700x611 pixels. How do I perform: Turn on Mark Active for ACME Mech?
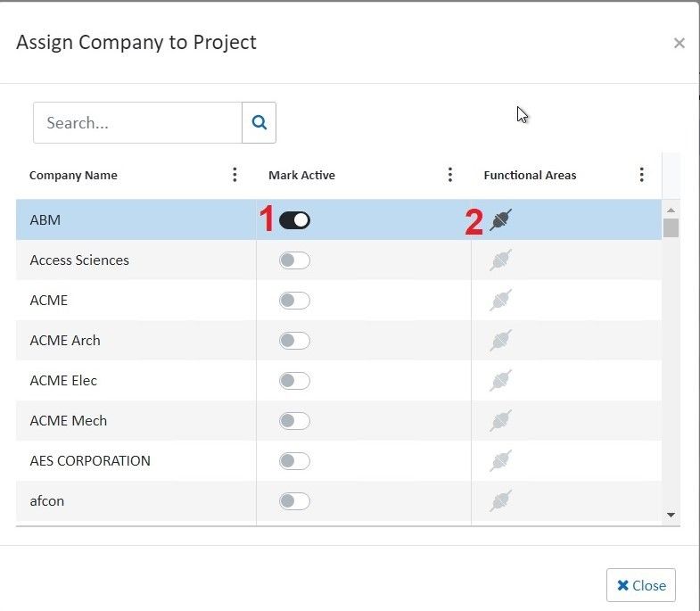294,421
